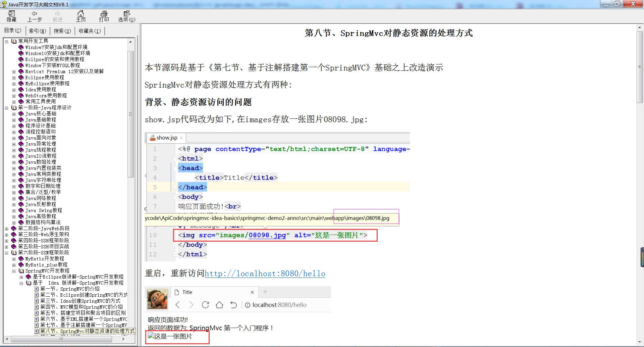644x347 pixels.
Task: Click the Eclipse的安装和使用教程 book icon
Action: pyautogui.click(x=21, y=59)
